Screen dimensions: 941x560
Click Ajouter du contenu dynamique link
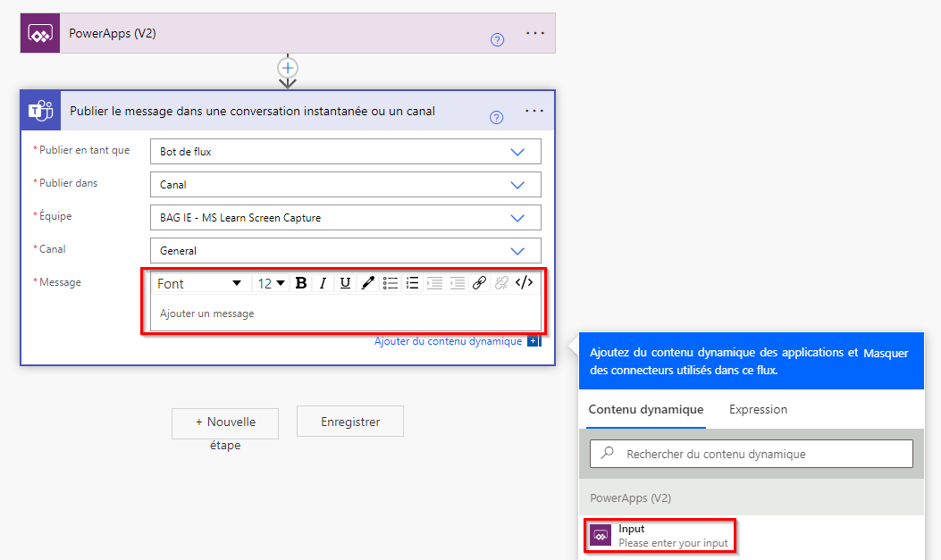448,341
